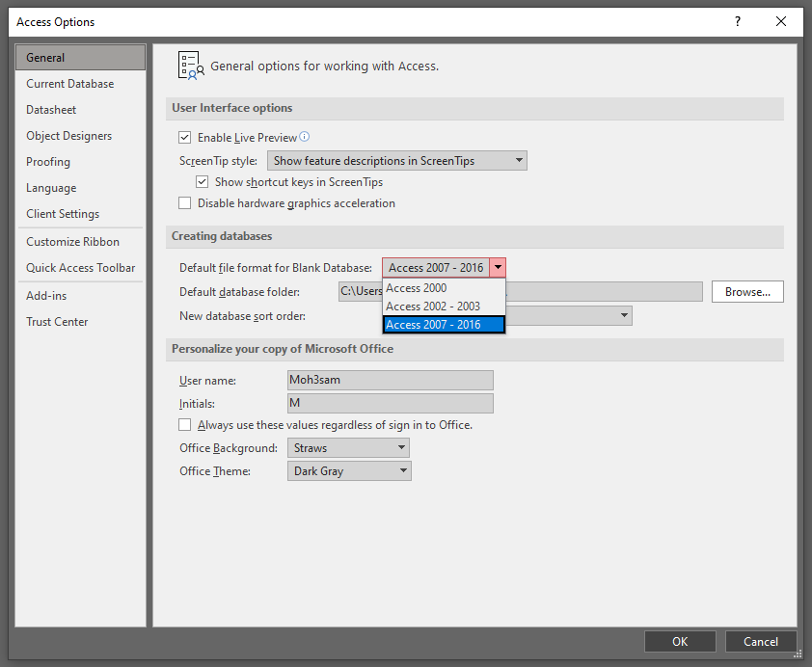812x667 pixels.
Task: Open the Datasheet options category
Action: (80, 110)
